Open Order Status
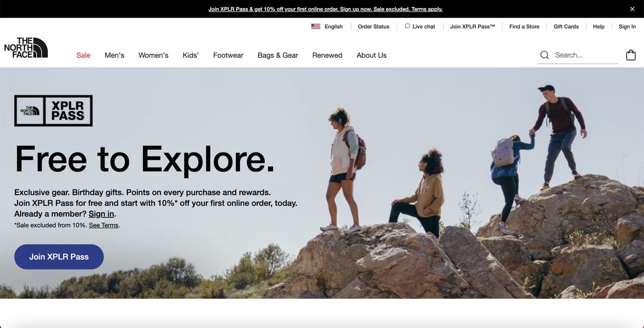Viewport: 644px width, 328px height. pyautogui.click(x=373, y=27)
